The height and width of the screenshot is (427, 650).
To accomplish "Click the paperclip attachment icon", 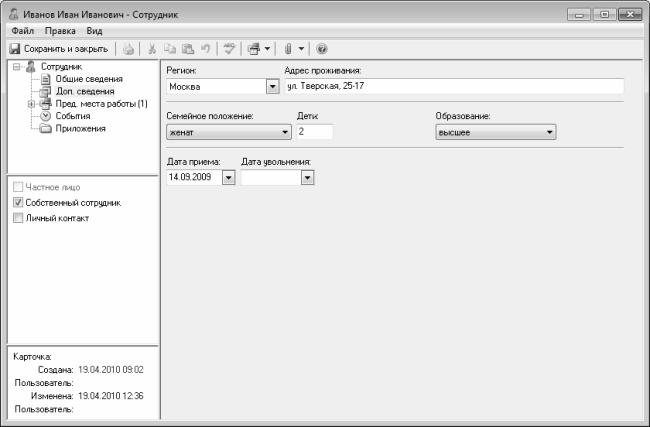I will [286, 49].
